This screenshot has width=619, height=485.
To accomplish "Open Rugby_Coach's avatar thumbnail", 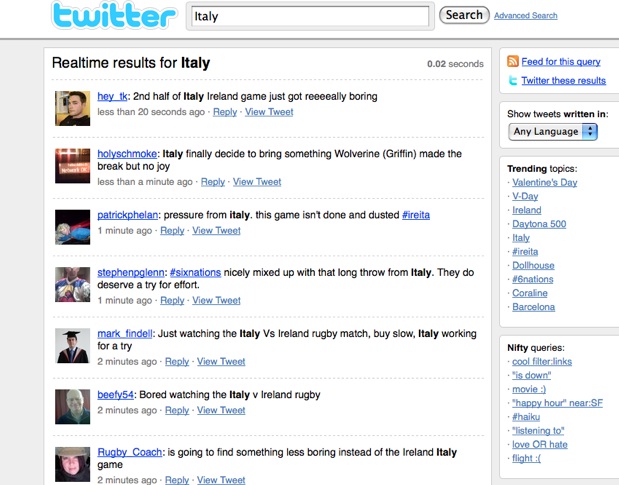I will [73, 464].
